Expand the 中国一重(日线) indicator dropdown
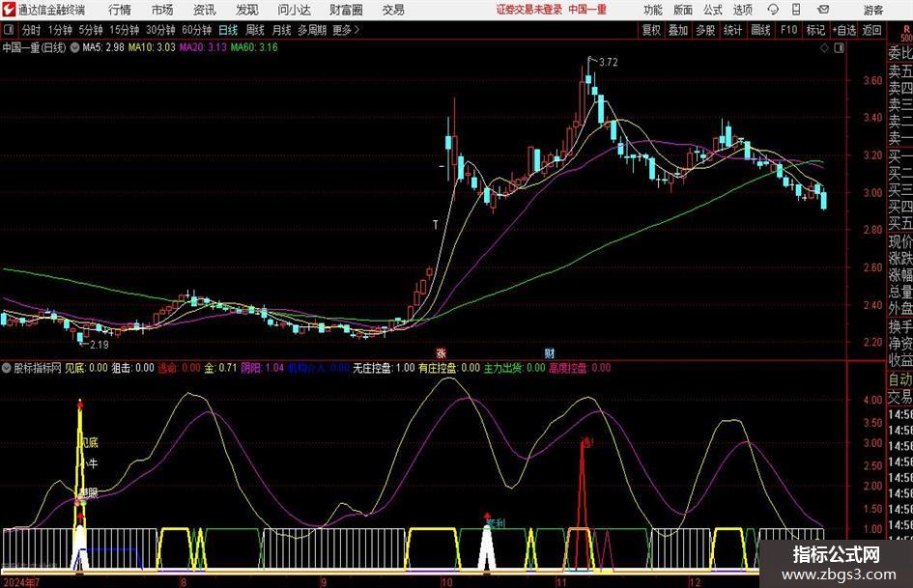 pos(75,47)
